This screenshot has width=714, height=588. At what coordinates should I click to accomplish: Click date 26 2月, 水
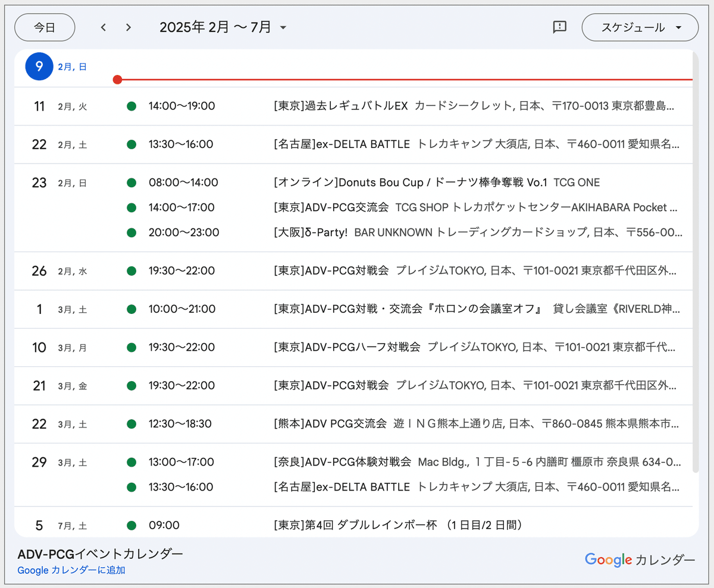pyautogui.click(x=59, y=271)
